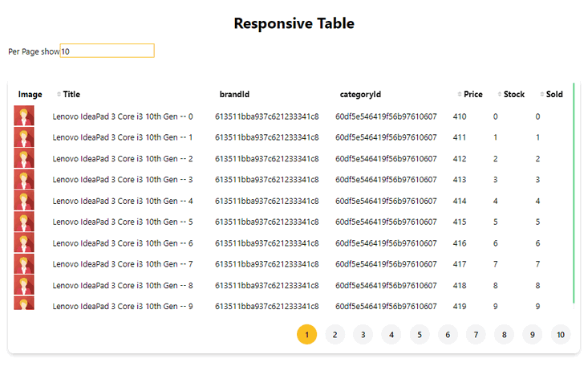
Task: Select title 'Lenovo IdeaPad 3 Core i3 10th Gen -- 0'
Action: [x=123, y=116]
